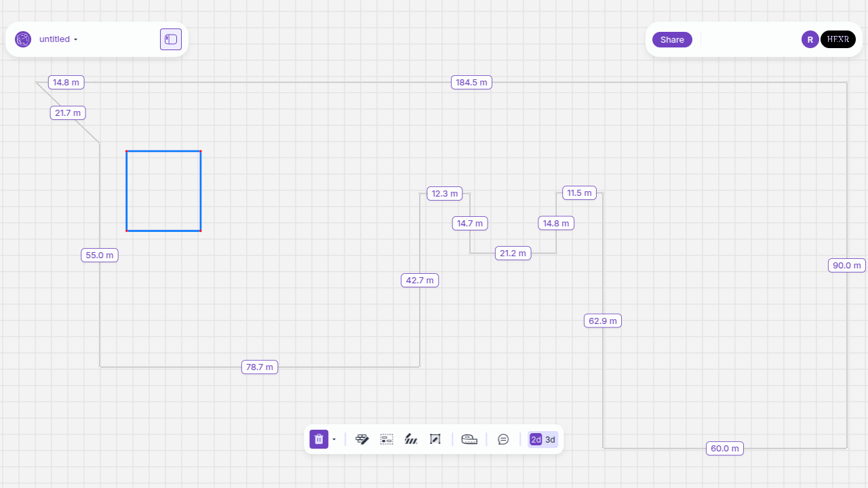This screenshot has height=488, width=868.
Task: Click the Share button
Action: click(672, 39)
